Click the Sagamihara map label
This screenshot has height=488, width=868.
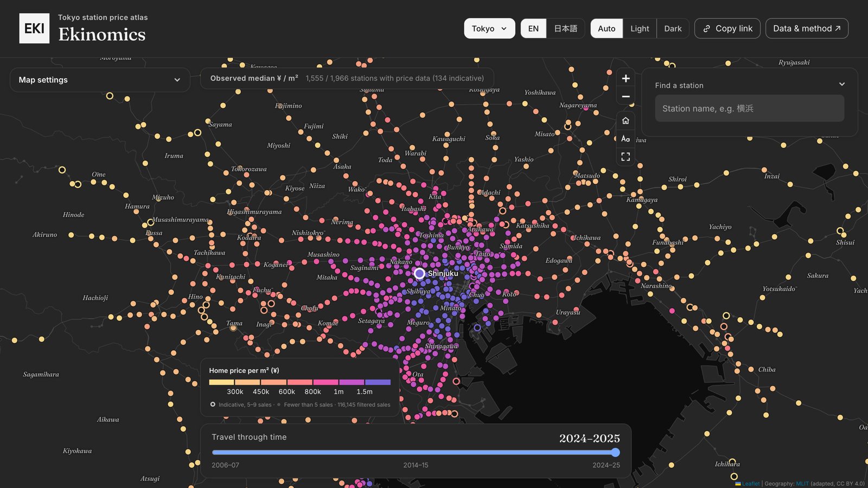[x=41, y=374]
